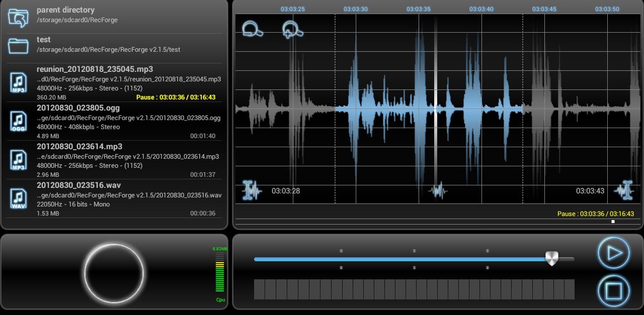The image size is (644, 315).
Task: Select the left selection-start marker icon
Action: (252, 191)
